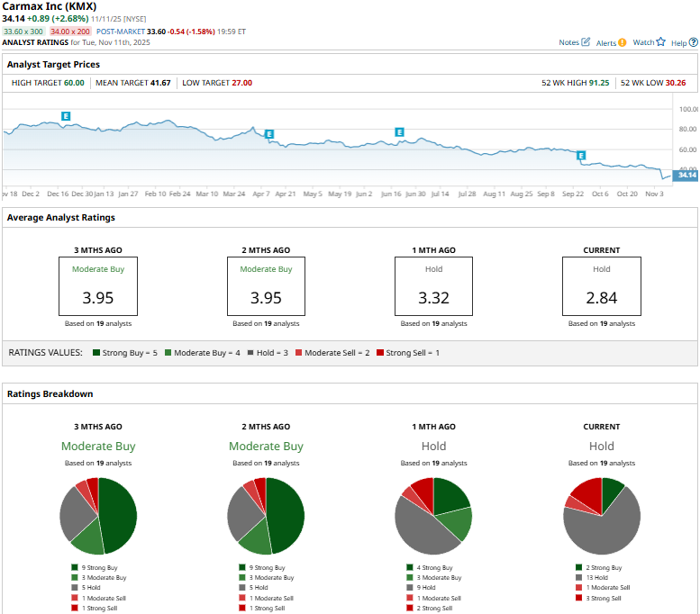Click the Current 2.84 rating box
700x614 pixels.
coord(601,286)
